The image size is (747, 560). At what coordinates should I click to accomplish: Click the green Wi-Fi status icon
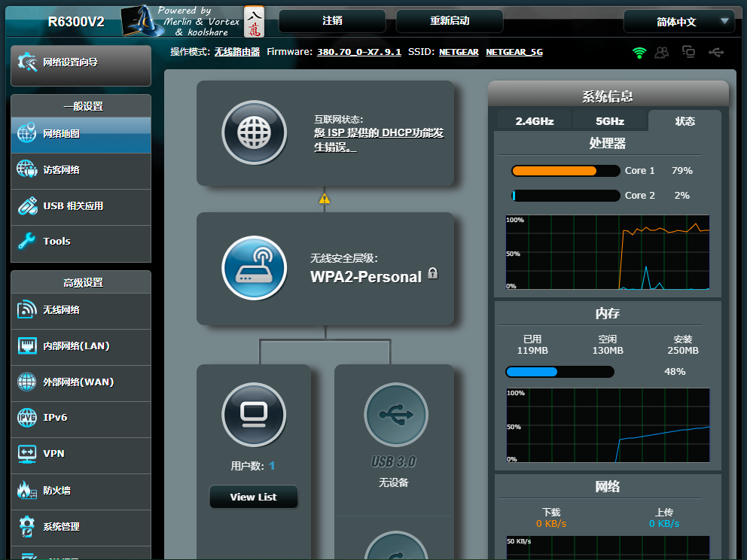click(x=639, y=53)
